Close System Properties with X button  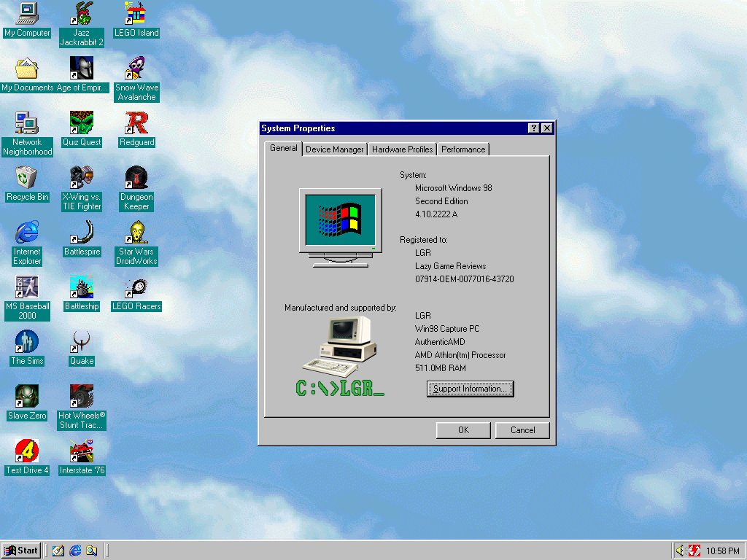pos(547,128)
